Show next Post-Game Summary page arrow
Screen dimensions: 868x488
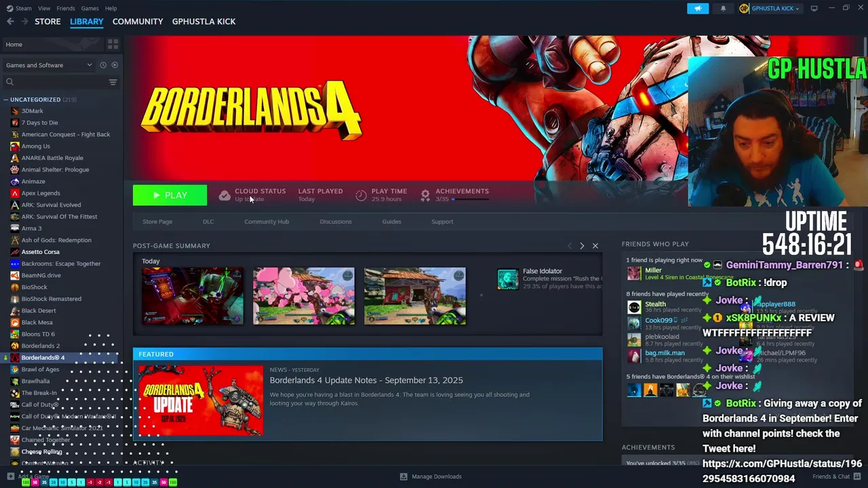[x=582, y=245]
